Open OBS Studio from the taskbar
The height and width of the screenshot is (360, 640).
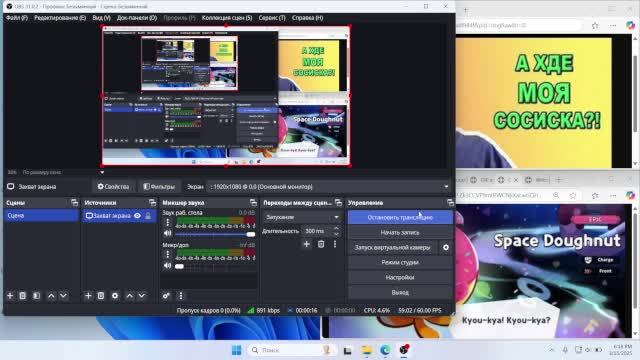click(404, 350)
